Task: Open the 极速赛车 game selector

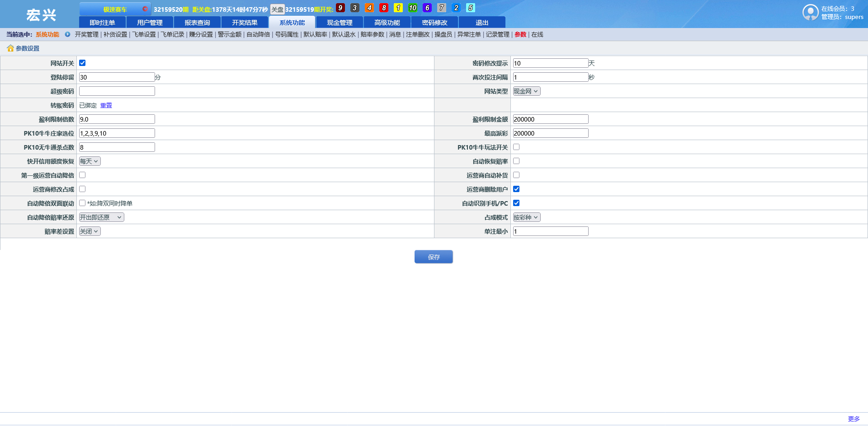Action: tap(115, 9)
